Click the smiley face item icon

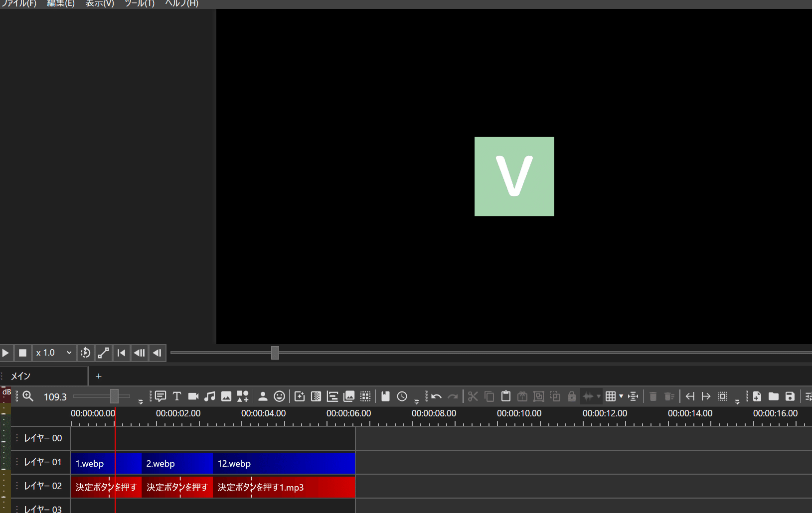click(x=280, y=396)
